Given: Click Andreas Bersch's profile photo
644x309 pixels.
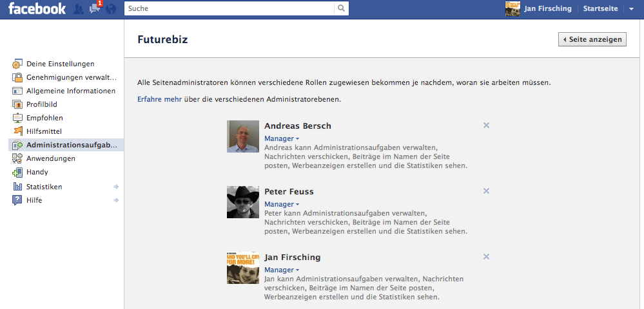Looking at the screenshot, I should [x=243, y=136].
